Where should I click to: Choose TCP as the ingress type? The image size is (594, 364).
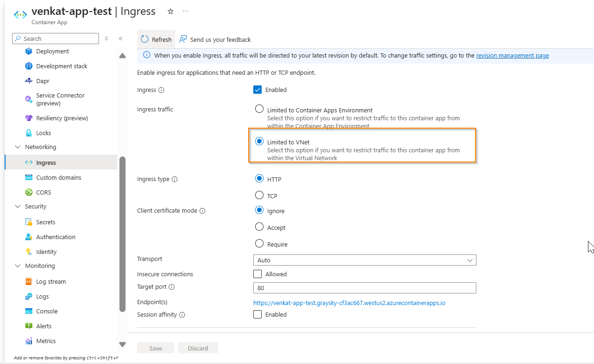259,195
